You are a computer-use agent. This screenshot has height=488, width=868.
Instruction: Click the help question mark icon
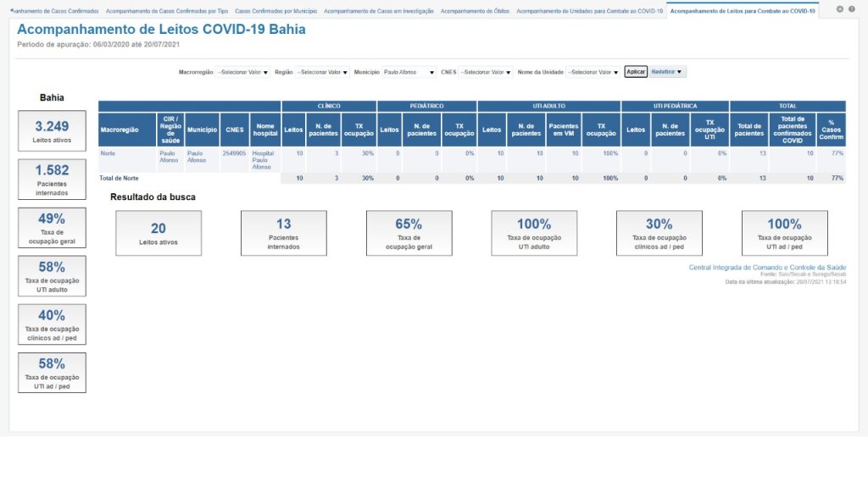pos(851,9)
